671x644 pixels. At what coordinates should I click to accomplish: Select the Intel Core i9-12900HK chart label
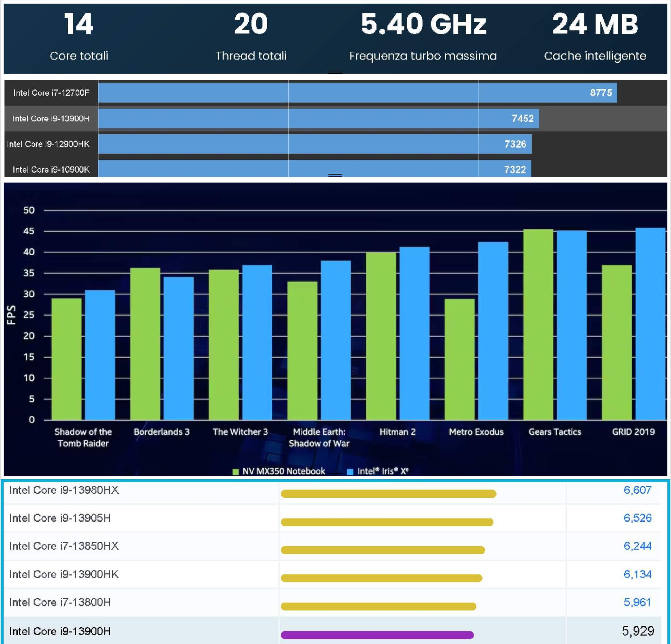(48, 144)
